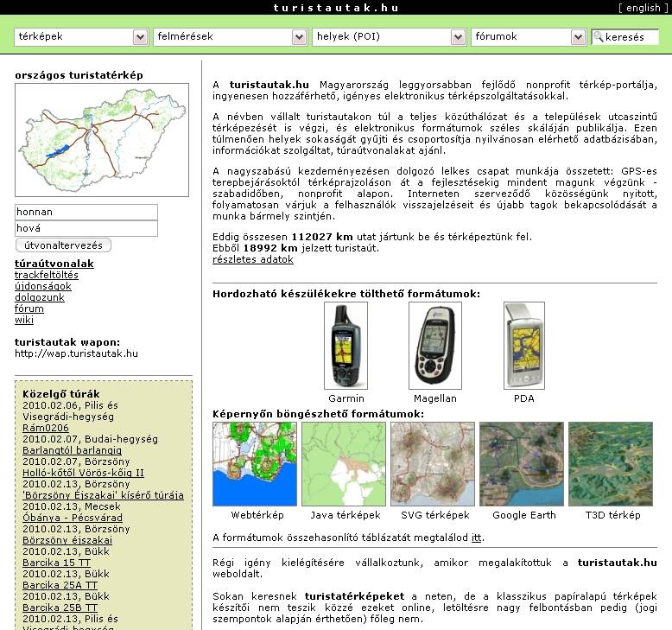Expand the térképek dropdown
This screenshot has width=672, height=630.
82,37
